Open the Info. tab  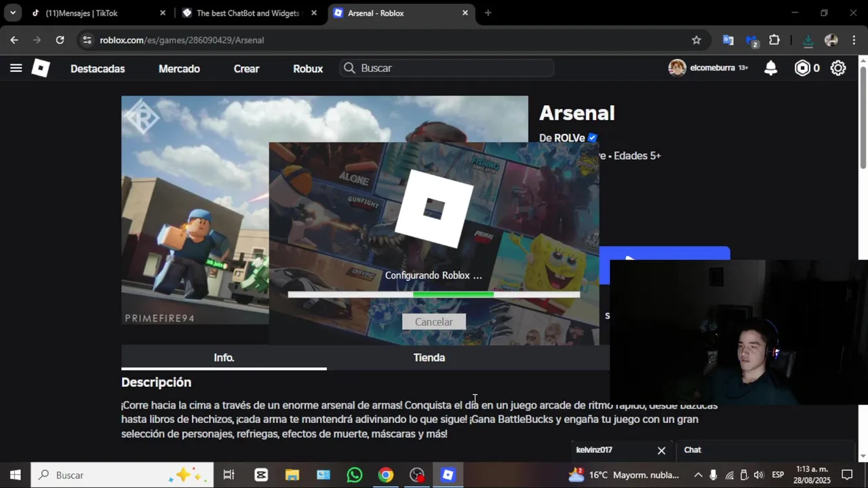tap(224, 357)
